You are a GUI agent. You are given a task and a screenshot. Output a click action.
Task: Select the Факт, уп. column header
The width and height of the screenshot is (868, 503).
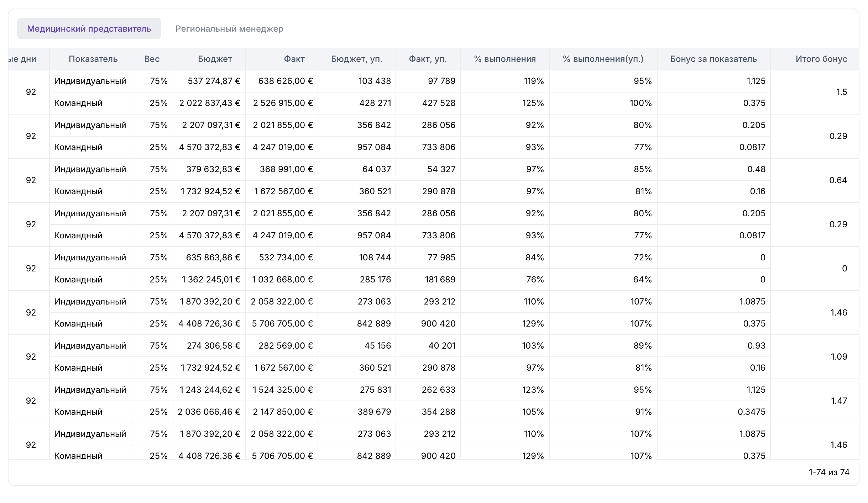428,59
